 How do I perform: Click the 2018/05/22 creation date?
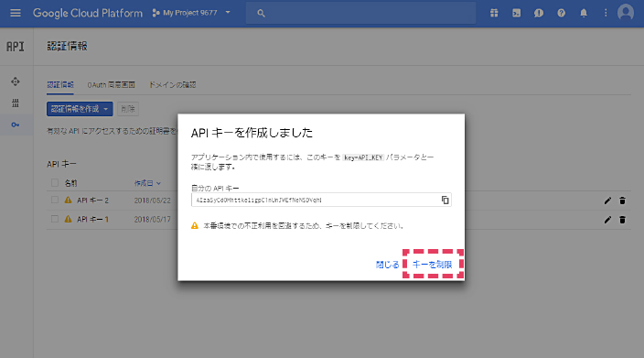(x=153, y=201)
